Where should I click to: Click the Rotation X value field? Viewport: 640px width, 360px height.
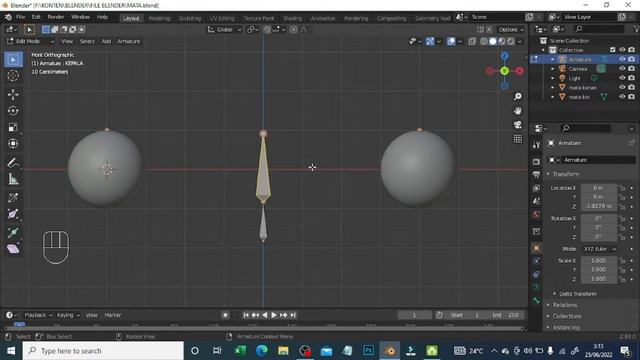point(599,218)
